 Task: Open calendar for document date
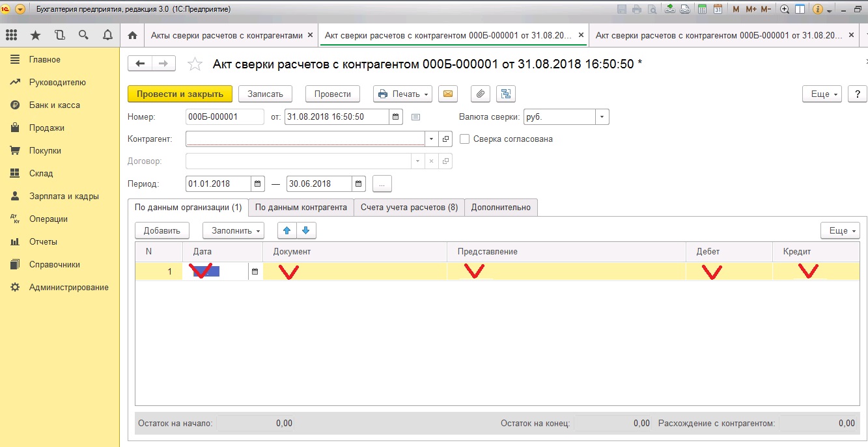tap(395, 117)
